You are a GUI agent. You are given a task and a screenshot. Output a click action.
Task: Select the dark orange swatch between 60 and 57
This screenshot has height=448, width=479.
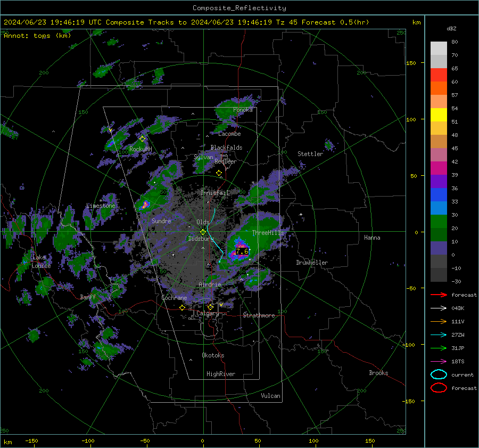click(439, 88)
